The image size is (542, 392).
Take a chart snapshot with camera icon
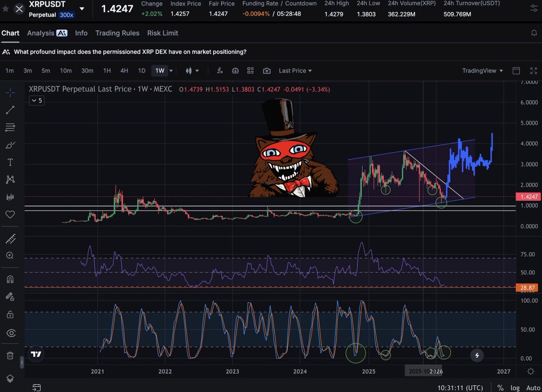click(267, 70)
